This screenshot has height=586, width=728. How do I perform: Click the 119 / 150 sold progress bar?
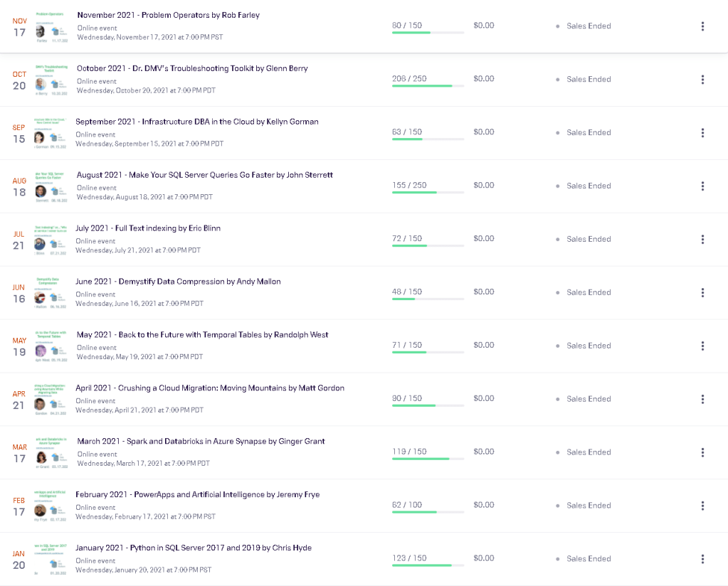(428, 459)
